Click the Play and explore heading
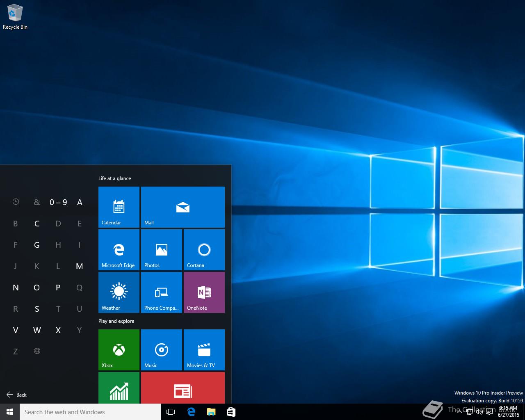This screenshot has width=525, height=420. (x=116, y=321)
